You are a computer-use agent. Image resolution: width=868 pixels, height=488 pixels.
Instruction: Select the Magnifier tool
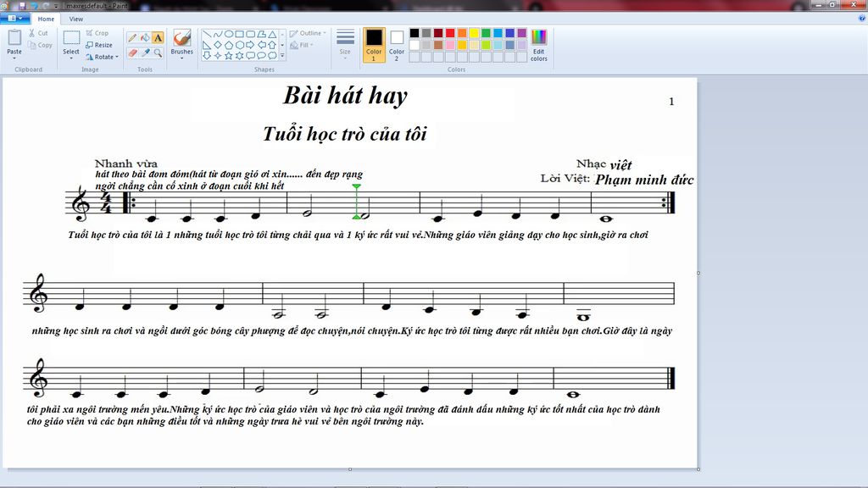[x=158, y=53]
